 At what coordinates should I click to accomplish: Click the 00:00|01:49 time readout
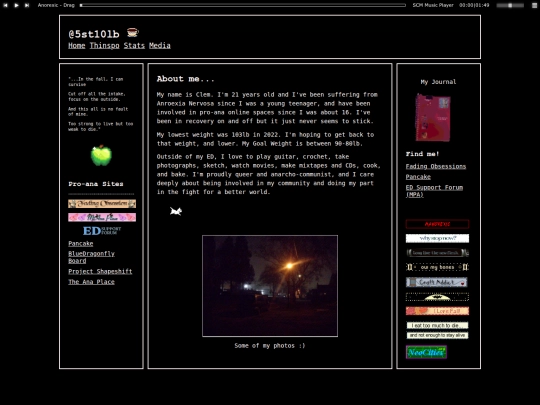click(x=474, y=5)
